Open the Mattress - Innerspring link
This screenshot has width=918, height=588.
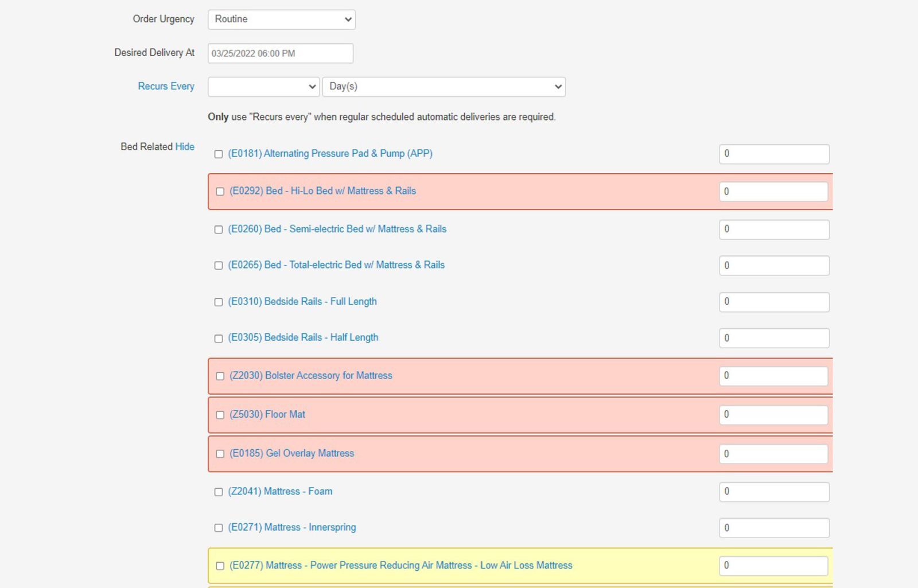[x=291, y=528]
